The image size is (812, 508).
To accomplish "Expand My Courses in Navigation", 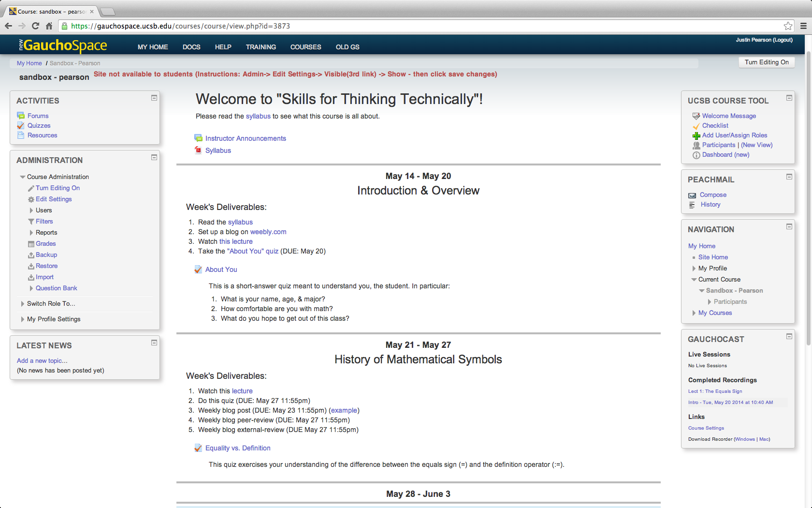I will pyautogui.click(x=694, y=313).
